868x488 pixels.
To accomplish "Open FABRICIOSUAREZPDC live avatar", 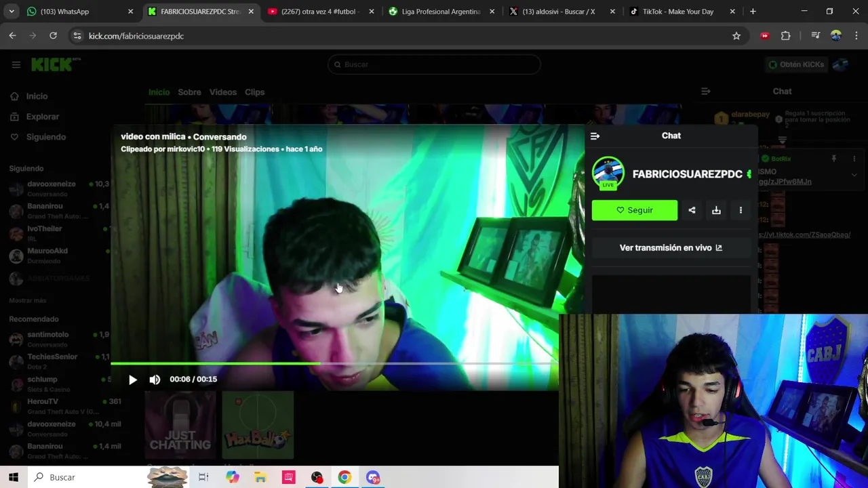I will (608, 174).
